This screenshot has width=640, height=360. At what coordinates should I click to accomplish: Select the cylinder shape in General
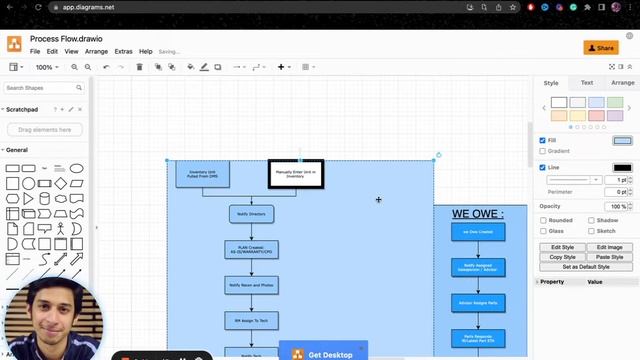44,198
